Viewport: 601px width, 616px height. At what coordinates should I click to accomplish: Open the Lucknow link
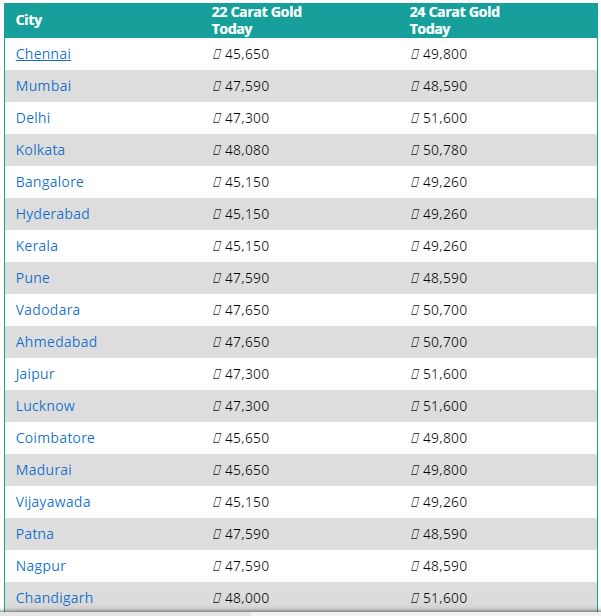45,406
